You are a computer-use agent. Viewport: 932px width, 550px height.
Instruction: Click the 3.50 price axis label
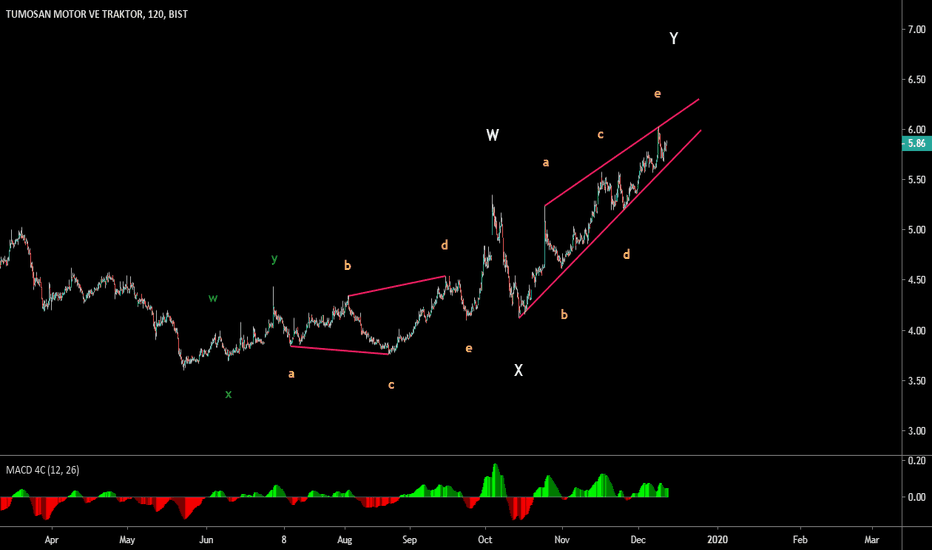(917, 381)
